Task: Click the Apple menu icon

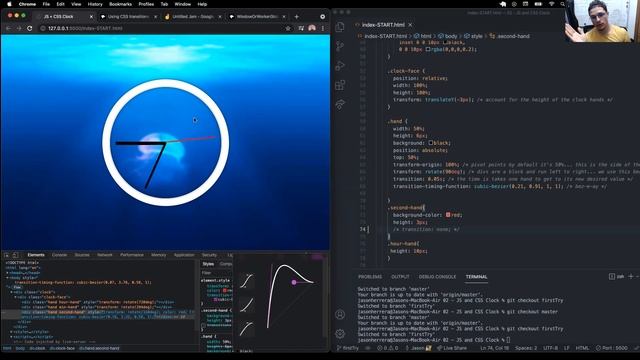Action: 9,4
